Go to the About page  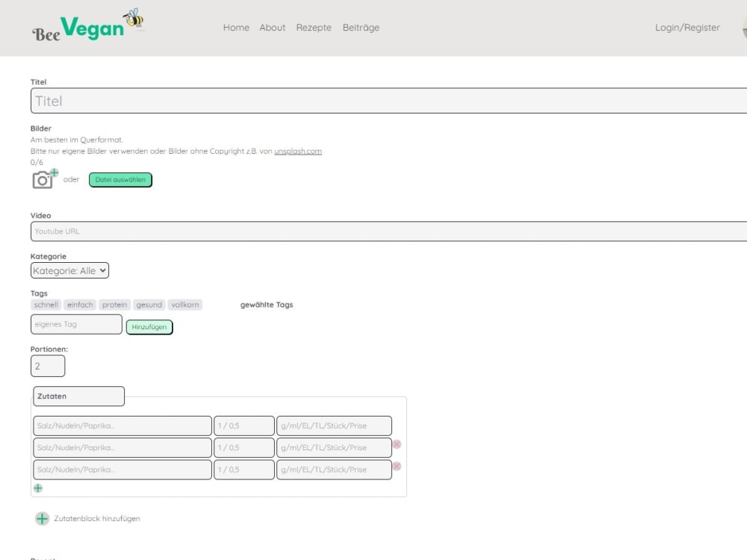[x=273, y=28]
